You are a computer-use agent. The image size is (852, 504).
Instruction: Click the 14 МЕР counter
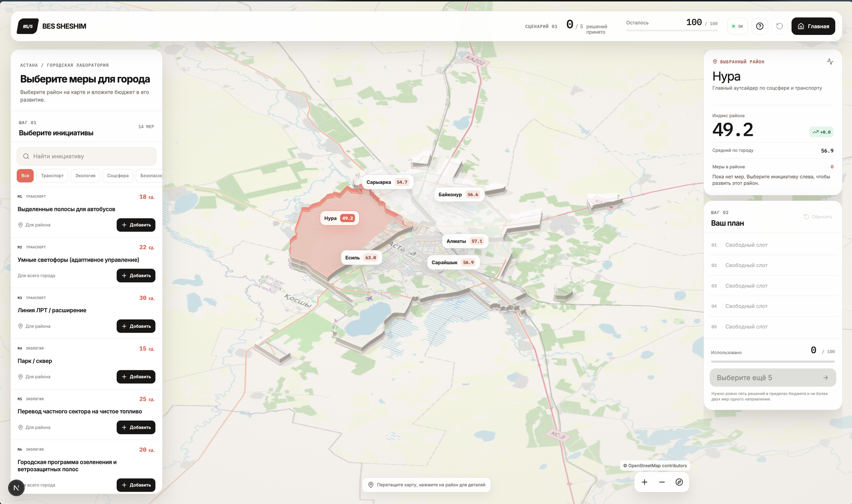coord(146,127)
